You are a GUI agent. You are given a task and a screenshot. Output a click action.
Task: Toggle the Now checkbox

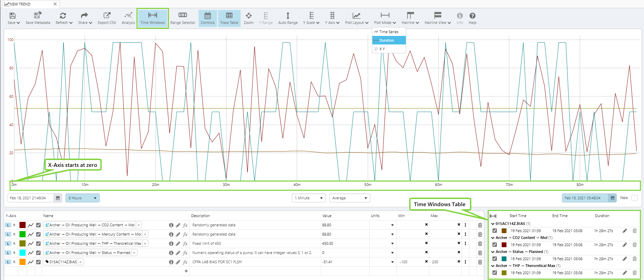tap(634, 198)
